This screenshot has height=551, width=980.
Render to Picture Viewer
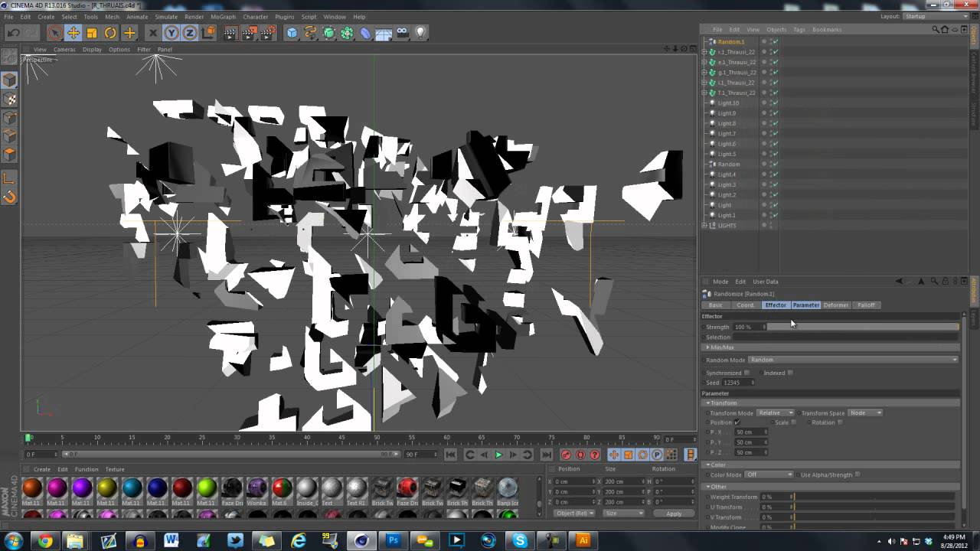tap(249, 33)
